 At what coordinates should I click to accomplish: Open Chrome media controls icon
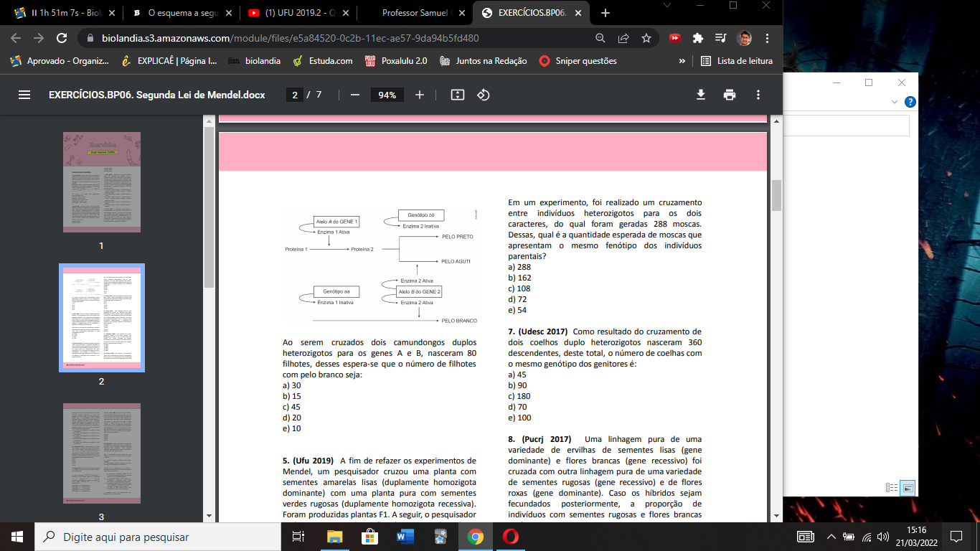[x=721, y=38]
